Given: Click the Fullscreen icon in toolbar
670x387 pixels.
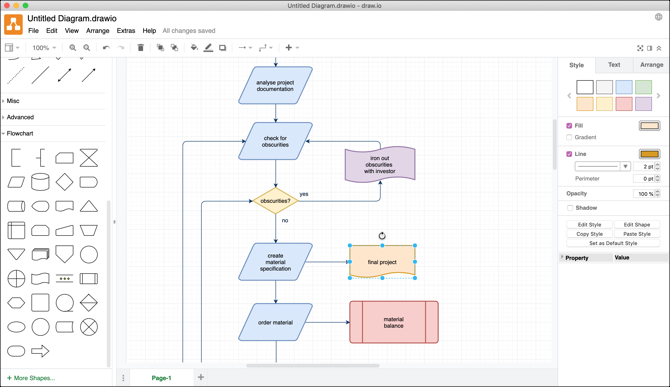Looking at the screenshot, I should [x=640, y=48].
